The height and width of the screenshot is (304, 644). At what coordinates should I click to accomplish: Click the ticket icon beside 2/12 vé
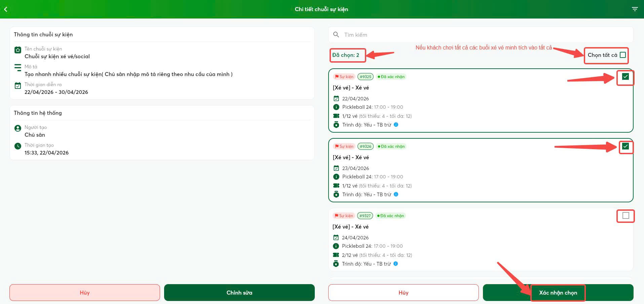pyautogui.click(x=336, y=255)
